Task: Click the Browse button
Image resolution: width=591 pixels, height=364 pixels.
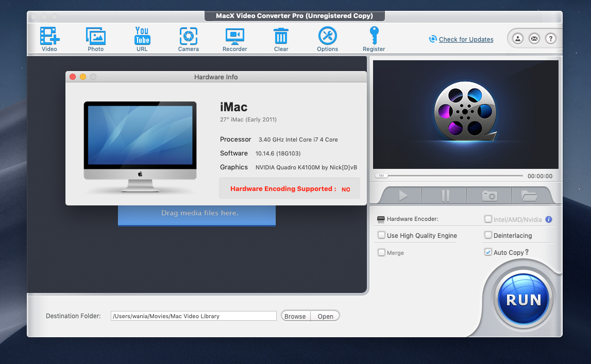Action: pos(295,316)
